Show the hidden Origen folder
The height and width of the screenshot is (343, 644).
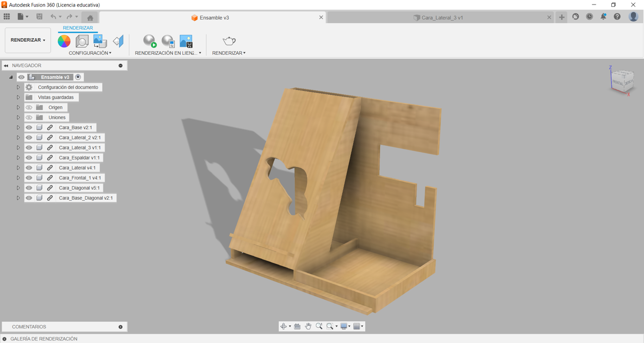click(x=29, y=108)
